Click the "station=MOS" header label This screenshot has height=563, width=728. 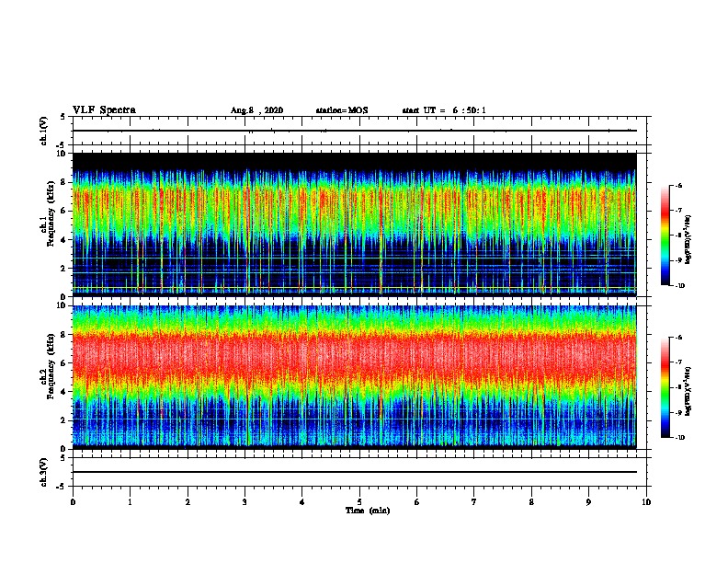[342, 110]
